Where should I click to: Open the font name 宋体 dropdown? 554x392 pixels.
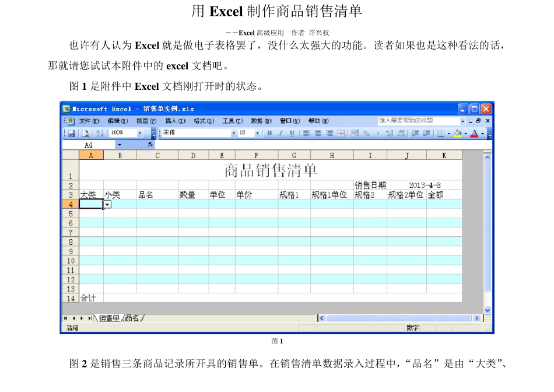tap(233, 133)
